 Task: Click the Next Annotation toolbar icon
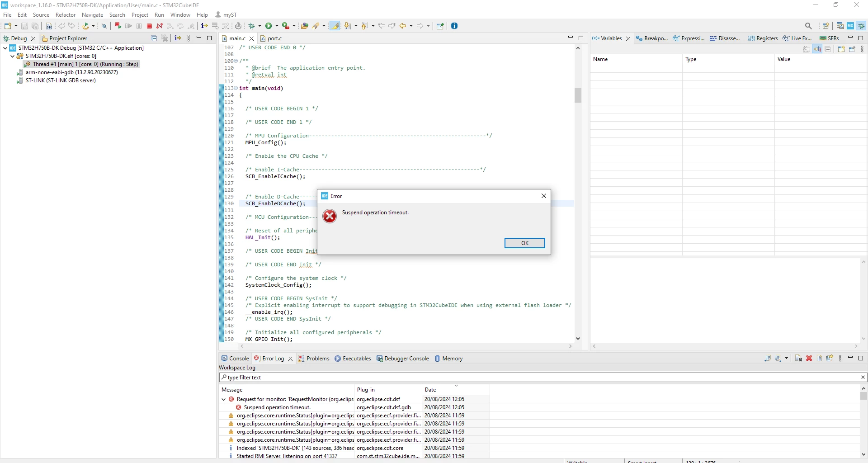tap(347, 26)
